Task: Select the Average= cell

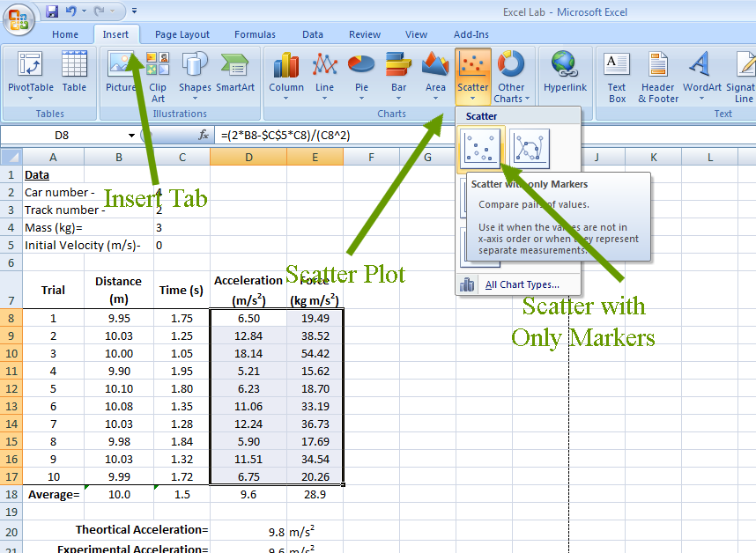Action: [x=53, y=495]
